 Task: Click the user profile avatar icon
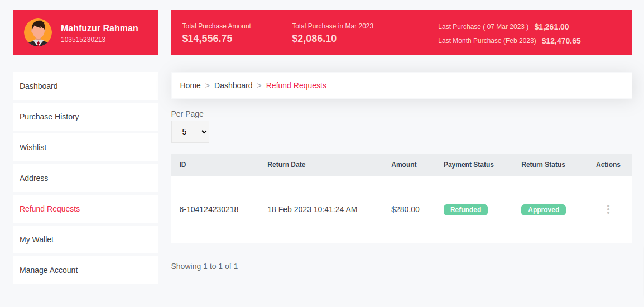point(38,32)
